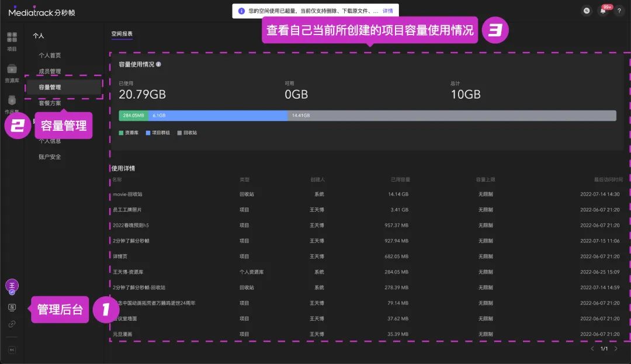The width and height of the screenshot is (631, 364).
Task: Click the transfer icon left of bell
Action: (x=587, y=11)
